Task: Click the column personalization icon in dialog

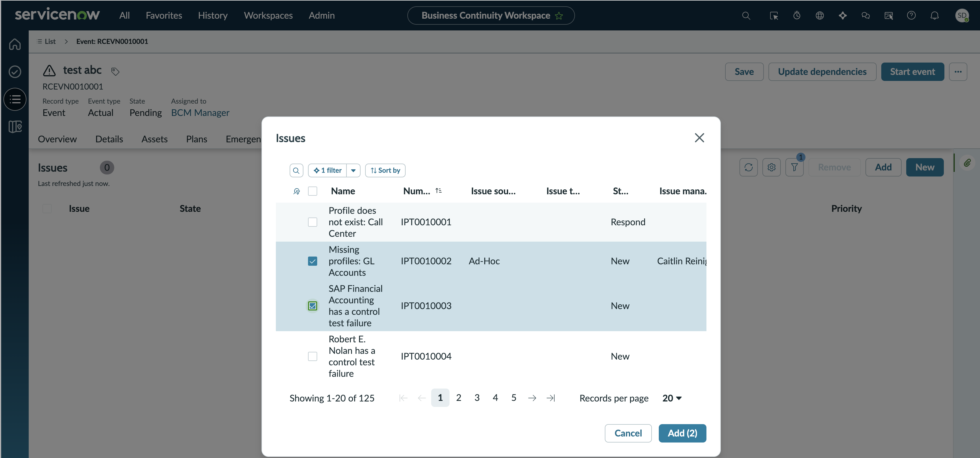Action: (297, 191)
